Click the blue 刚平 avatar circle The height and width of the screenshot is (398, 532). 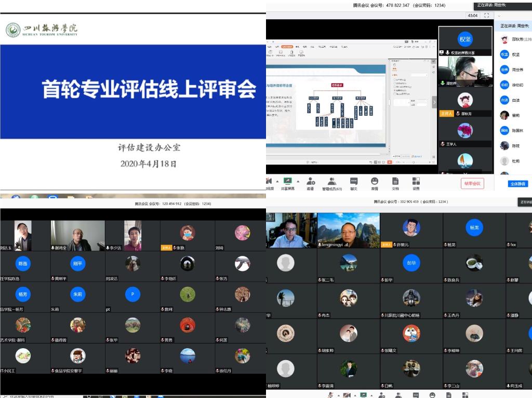click(78, 264)
